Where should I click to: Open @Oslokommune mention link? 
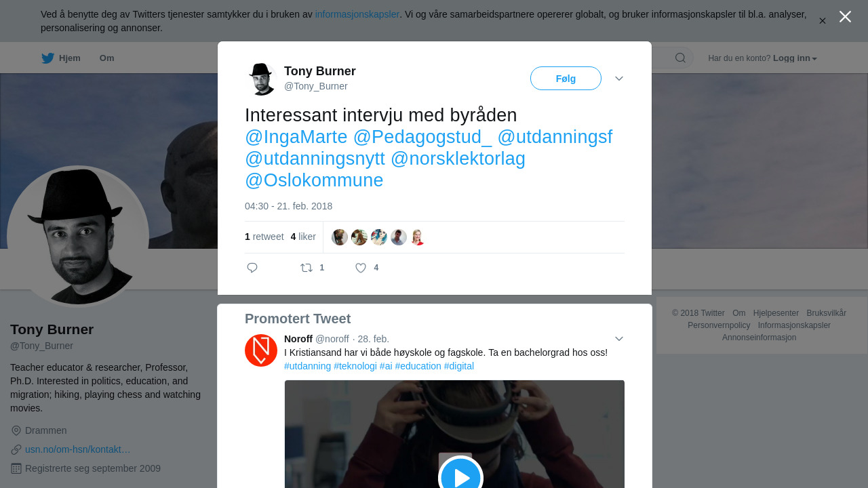[314, 180]
